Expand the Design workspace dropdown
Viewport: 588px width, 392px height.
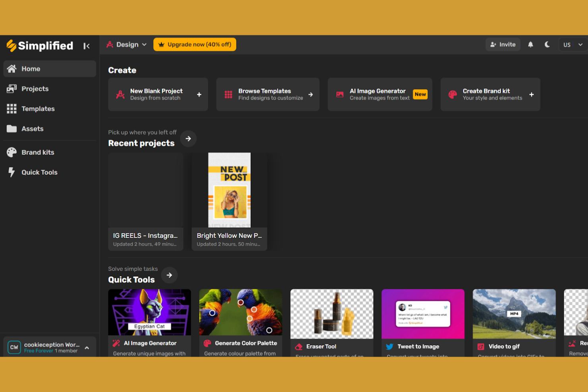(126, 44)
